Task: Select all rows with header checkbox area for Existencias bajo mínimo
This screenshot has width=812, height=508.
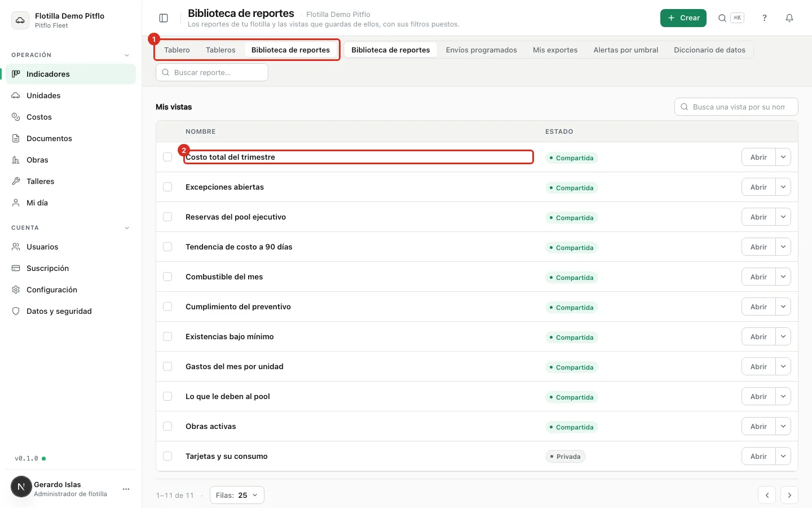Action: coord(167,336)
